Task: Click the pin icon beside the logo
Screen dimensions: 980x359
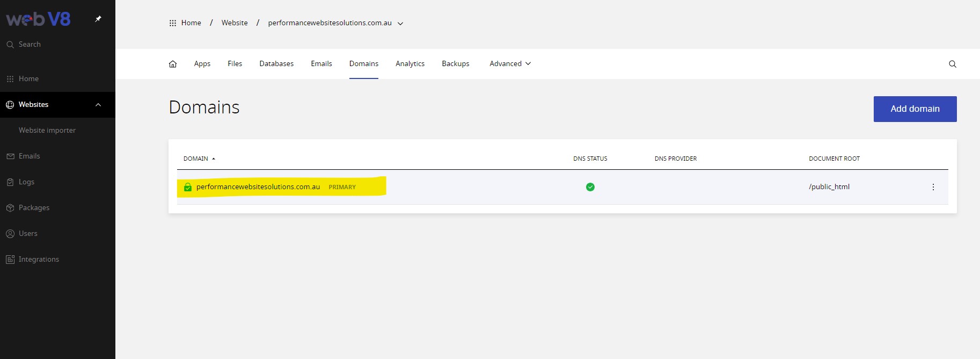Action: (x=98, y=19)
